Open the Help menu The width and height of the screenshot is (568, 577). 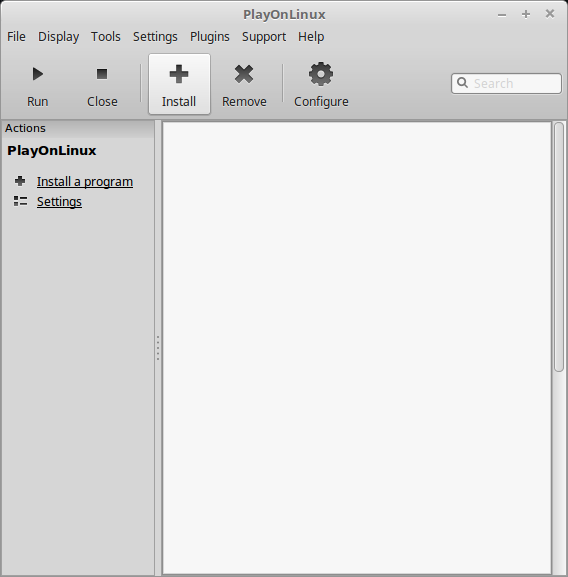(x=311, y=36)
